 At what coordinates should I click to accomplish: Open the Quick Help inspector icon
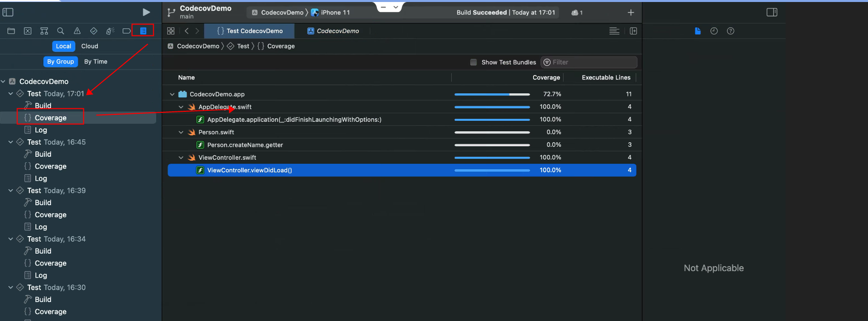point(730,31)
